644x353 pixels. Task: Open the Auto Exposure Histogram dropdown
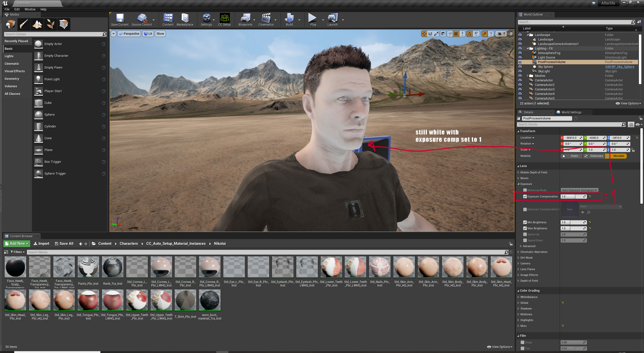pyautogui.click(x=579, y=190)
